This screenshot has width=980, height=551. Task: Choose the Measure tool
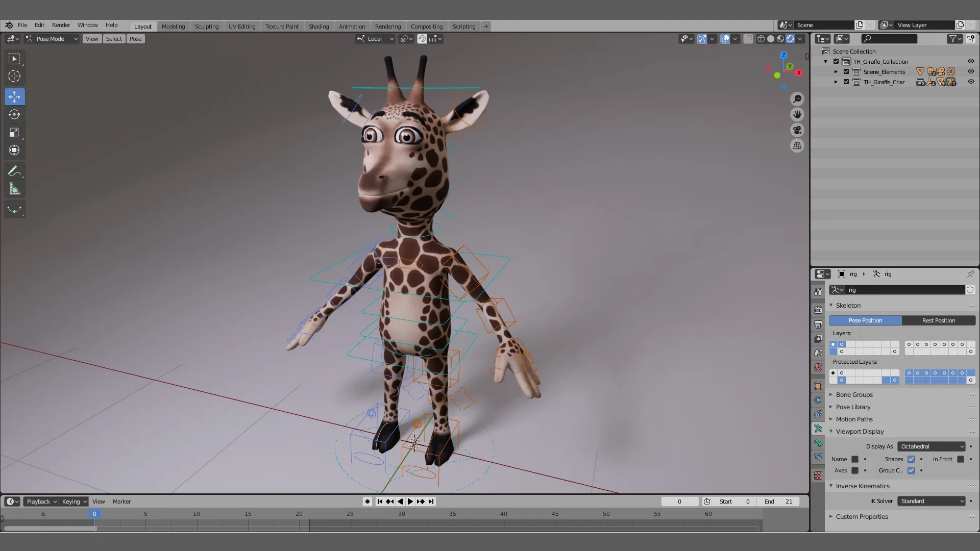tap(14, 189)
